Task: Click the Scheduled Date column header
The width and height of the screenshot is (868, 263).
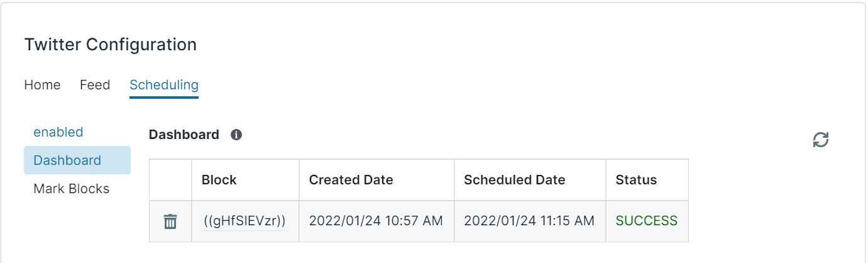Action: click(530, 180)
